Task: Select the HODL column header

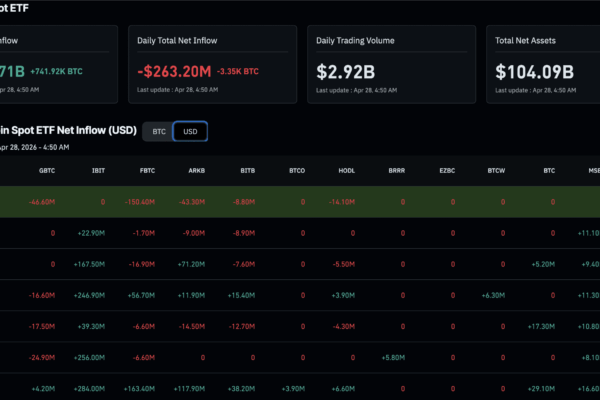Action: [x=346, y=170]
